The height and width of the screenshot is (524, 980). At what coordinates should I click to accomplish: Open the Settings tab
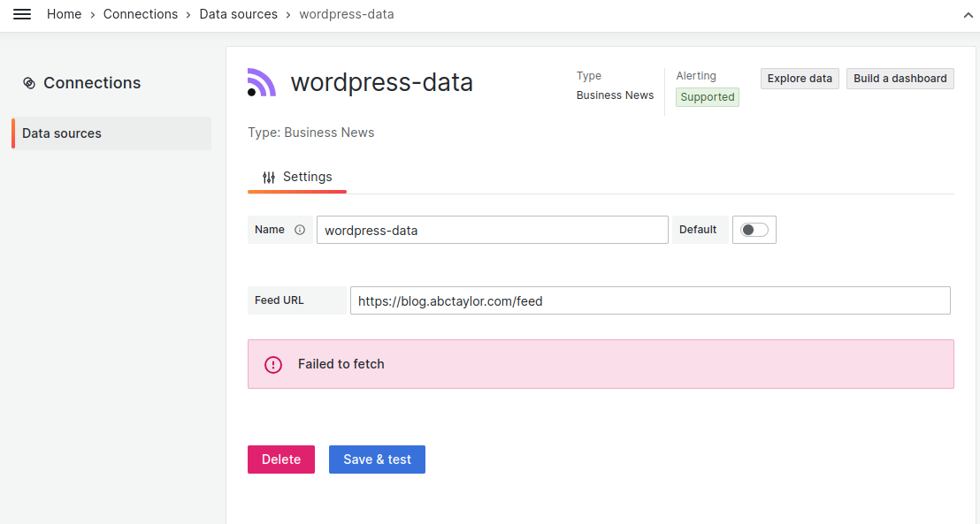[x=297, y=178]
